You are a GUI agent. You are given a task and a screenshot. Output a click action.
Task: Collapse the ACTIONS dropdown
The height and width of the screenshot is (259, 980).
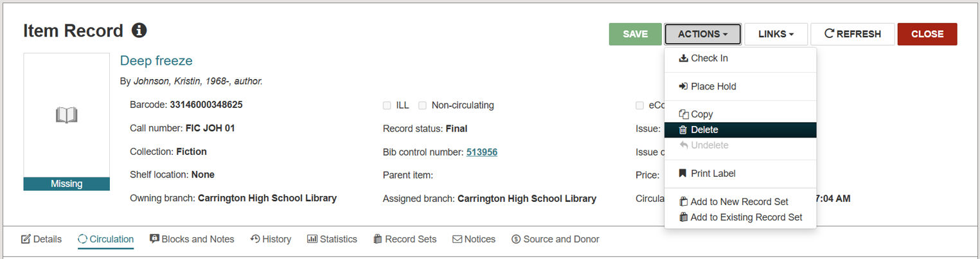(702, 34)
